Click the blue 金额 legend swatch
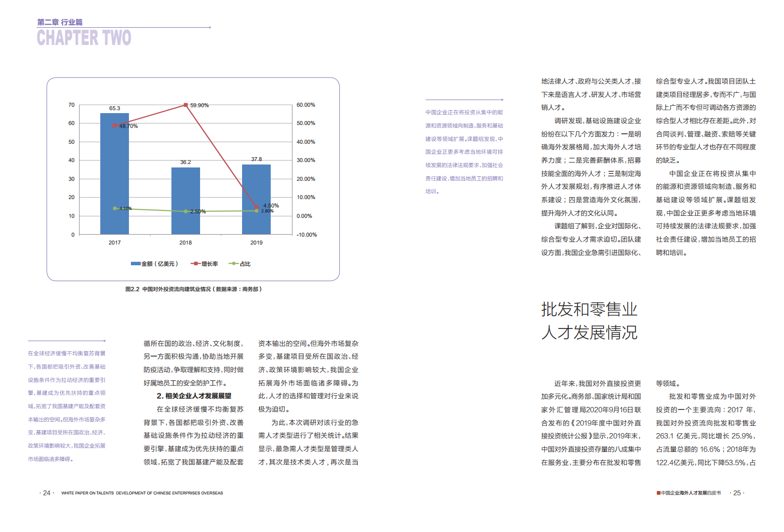The height and width of the screenshot is (532, 784). click(136, 264)
